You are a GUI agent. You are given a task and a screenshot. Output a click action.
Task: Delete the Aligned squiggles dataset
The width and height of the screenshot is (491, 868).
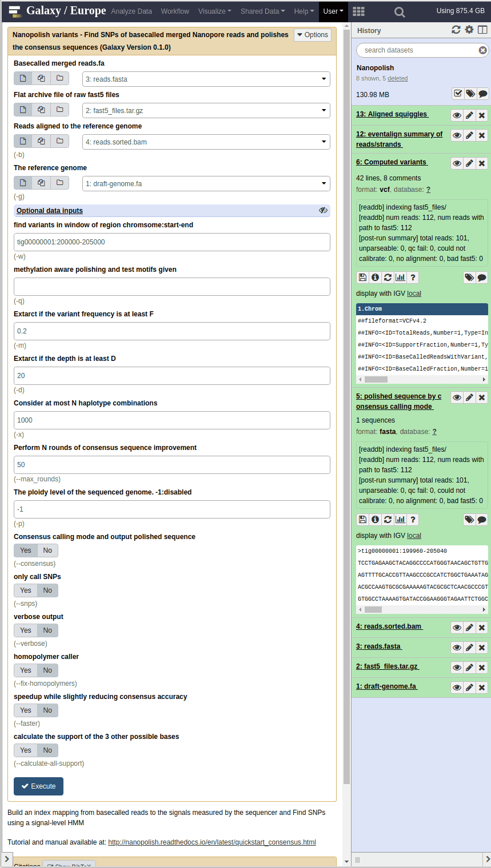coord(482,115)
